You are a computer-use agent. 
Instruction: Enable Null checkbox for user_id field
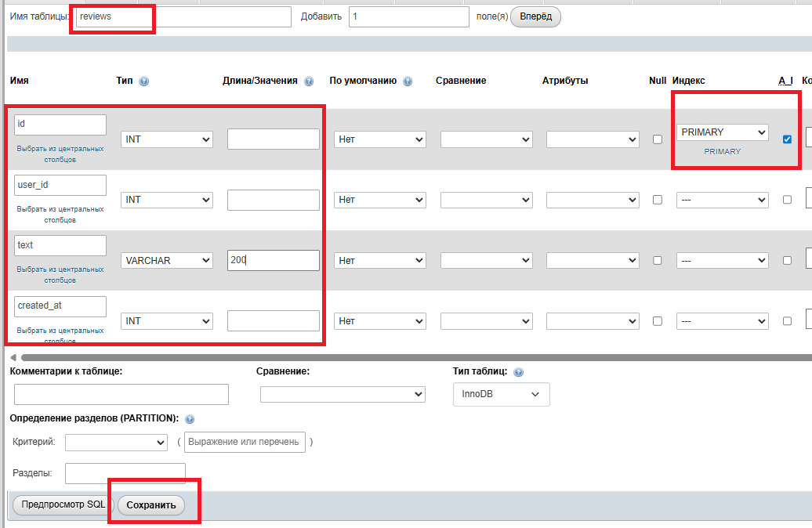coord(658,200)
